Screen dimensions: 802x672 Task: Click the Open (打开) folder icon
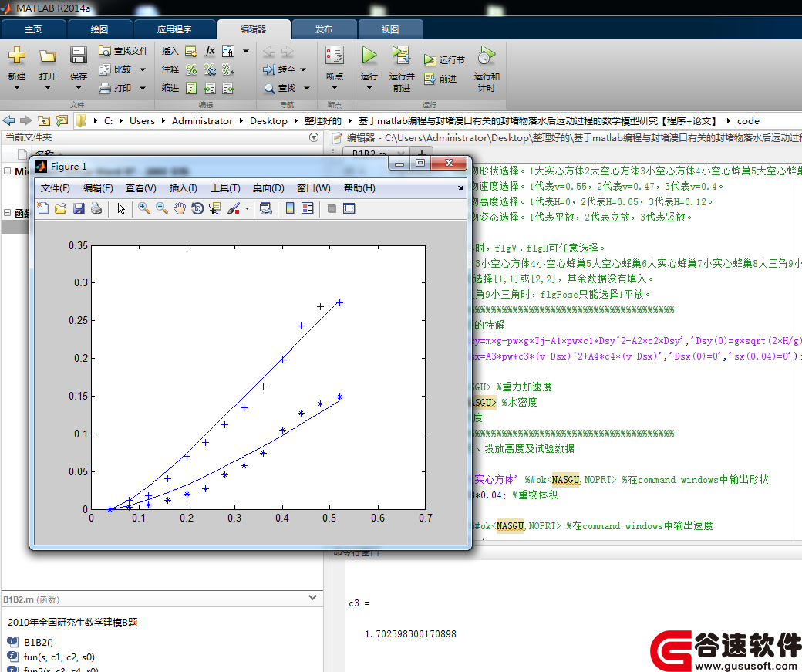[48, 56]
